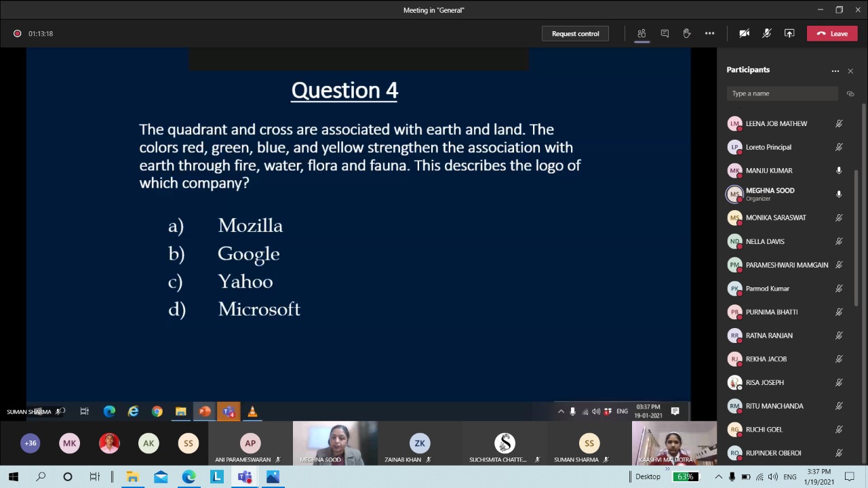Toggle Manju Kumar's microphone in list

tap(839, 171)
